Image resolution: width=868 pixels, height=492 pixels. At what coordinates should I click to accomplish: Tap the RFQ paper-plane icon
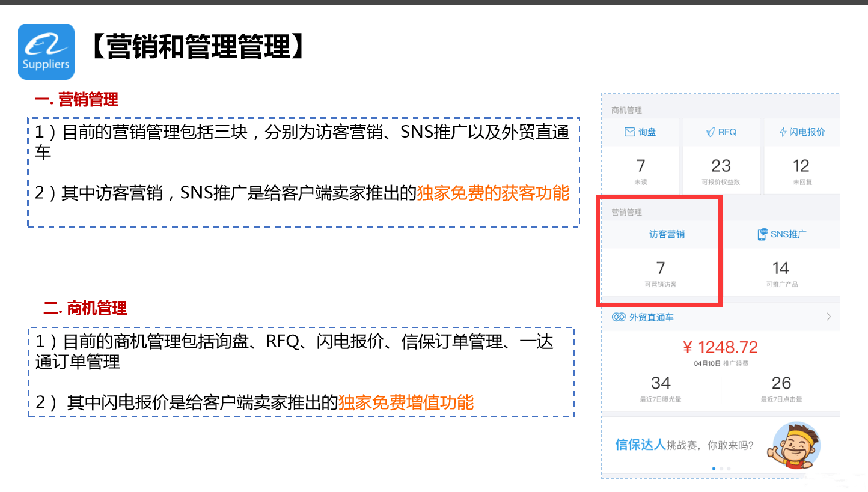pos(711,132)
